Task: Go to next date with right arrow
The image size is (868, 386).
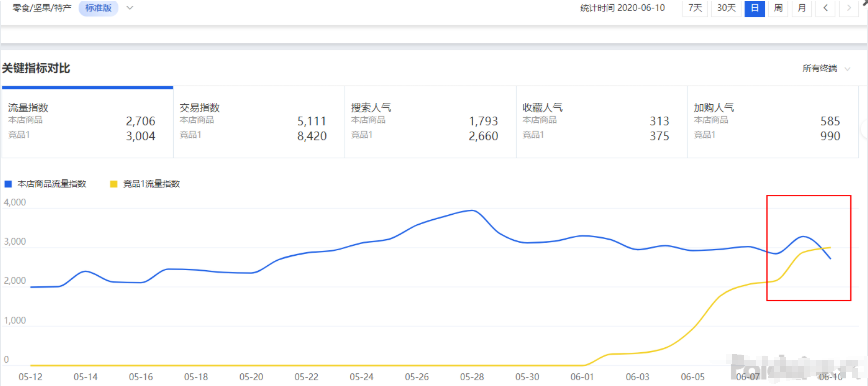Action: pyautogui.click(x=849, y=8)
